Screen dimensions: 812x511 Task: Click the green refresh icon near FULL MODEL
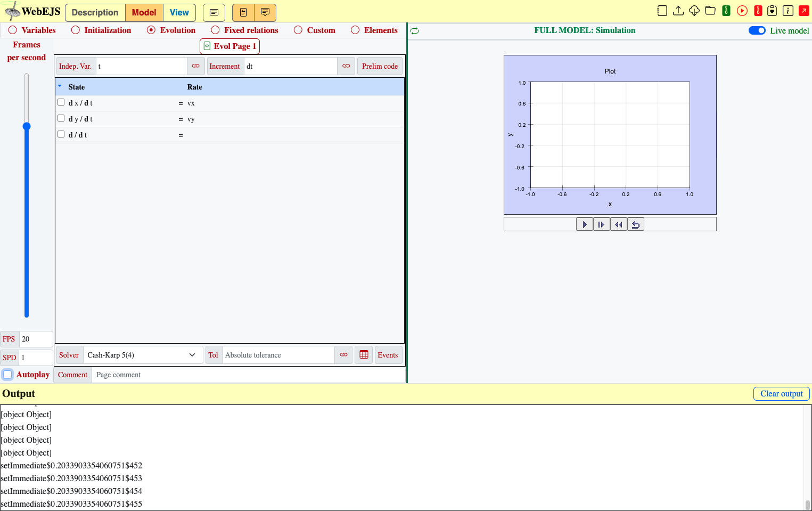(x=415, y=31)
